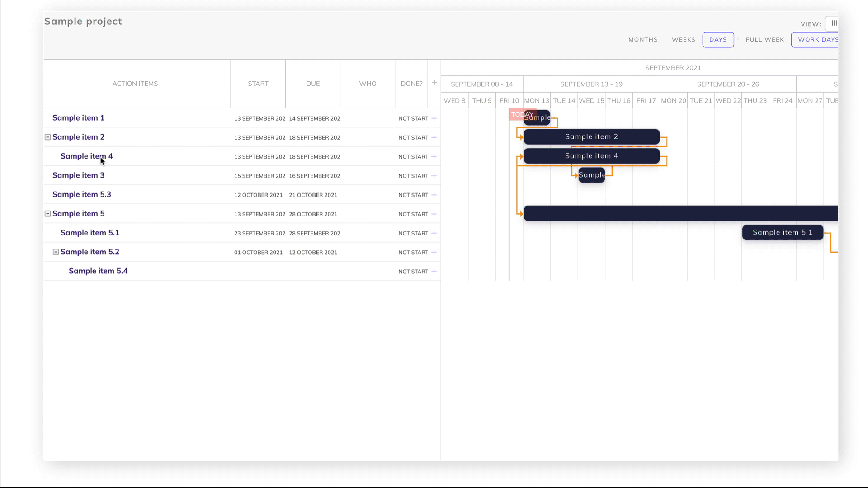Image resolution: width=868 pixels, height=488 pixels.
Task: Click plus icon on Sample item 3 row
Action: 434,176
